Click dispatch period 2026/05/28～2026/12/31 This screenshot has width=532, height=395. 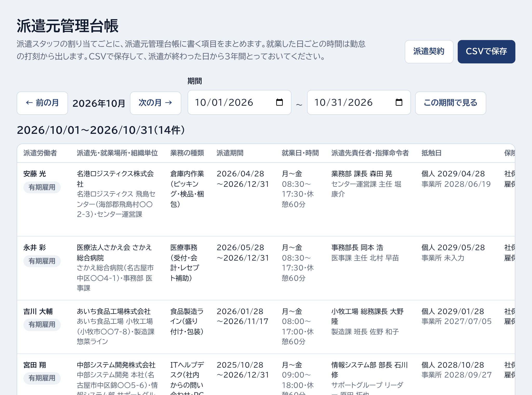point(243,253)
